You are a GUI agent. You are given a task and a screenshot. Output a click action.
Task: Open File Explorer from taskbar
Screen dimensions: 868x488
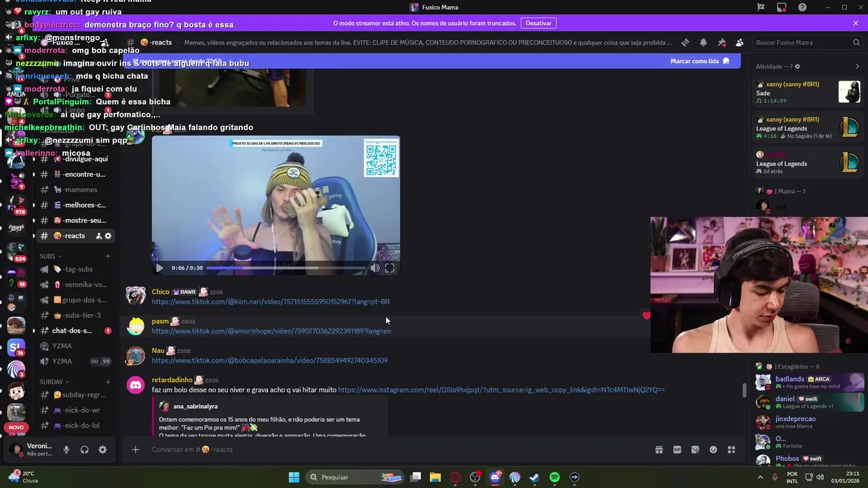pyautogui.click(x=435, y=477)
